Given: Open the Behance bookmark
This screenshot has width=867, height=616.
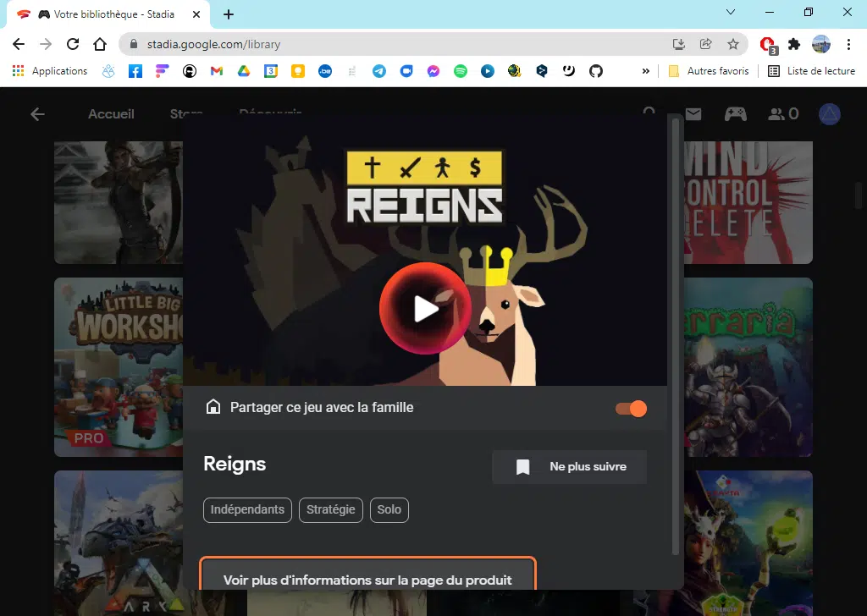Looking at the screenshot, I should pos(325,71).
